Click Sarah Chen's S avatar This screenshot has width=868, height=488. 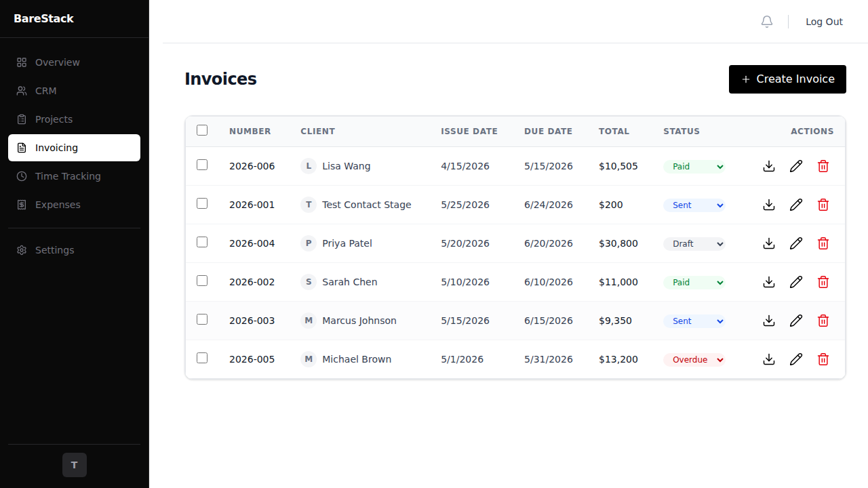pyautogui.click(x=309, y=282)
